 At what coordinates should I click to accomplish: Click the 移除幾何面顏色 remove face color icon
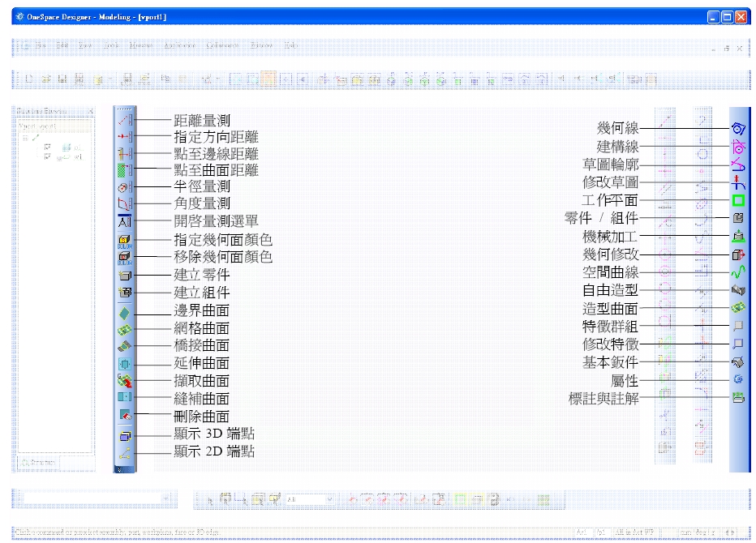124,258
